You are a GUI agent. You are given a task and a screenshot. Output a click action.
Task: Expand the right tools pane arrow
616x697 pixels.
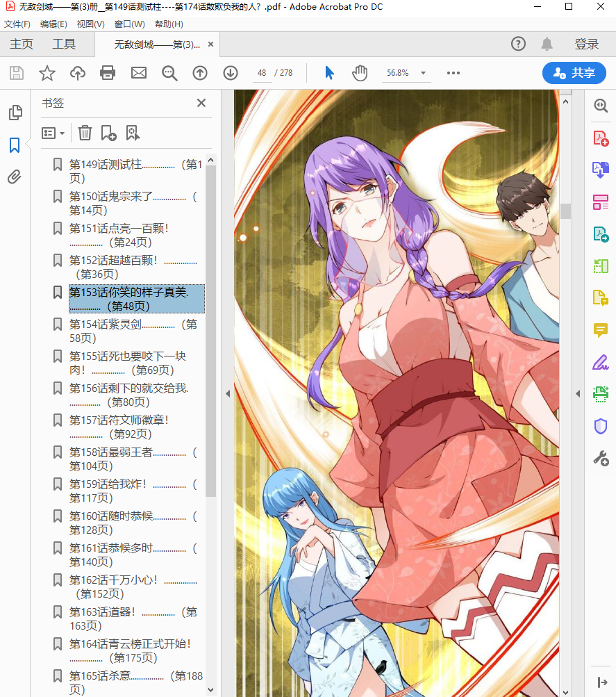pyautogui.click(x=602, y=682)
